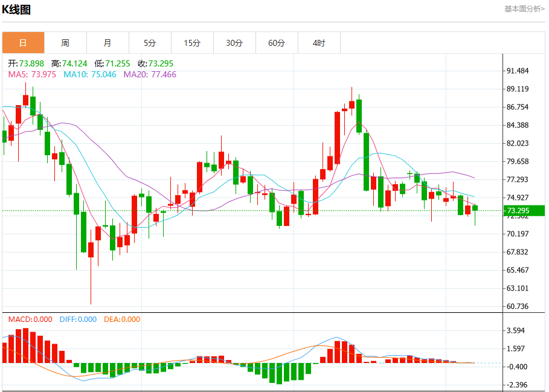Click the MACD value label
Screen dimensions: 549x392
(x=30, y=319)
